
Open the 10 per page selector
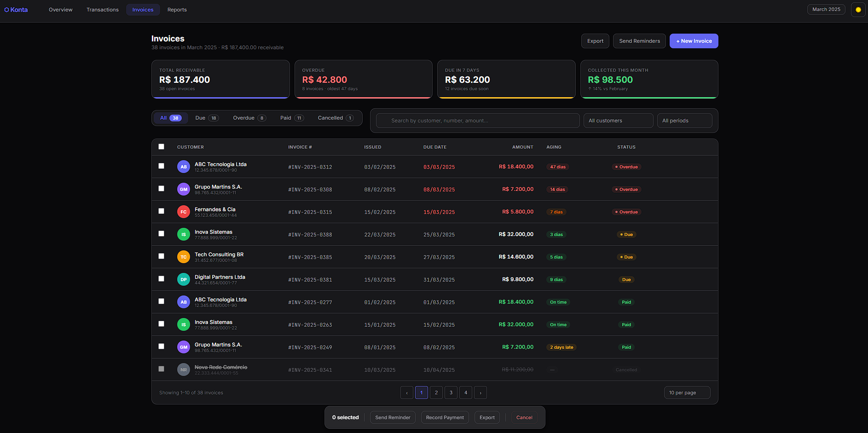[687, 393]
